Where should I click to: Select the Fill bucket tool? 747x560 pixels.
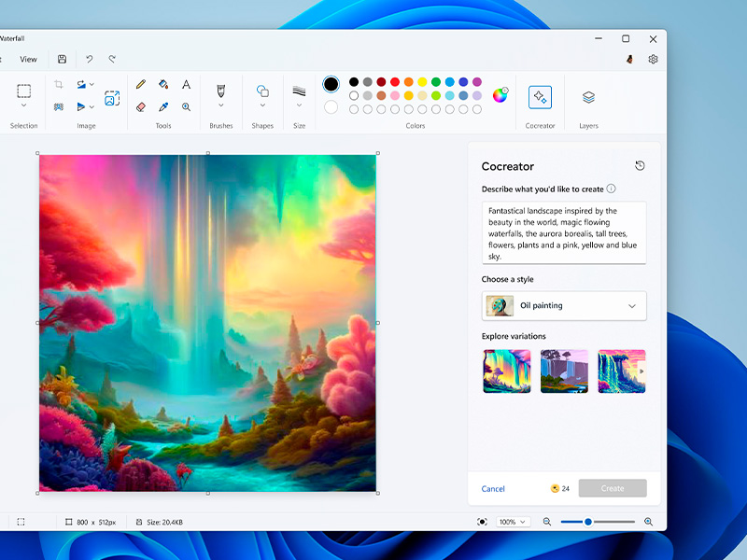pyautogui.click(x=163, y=84)
